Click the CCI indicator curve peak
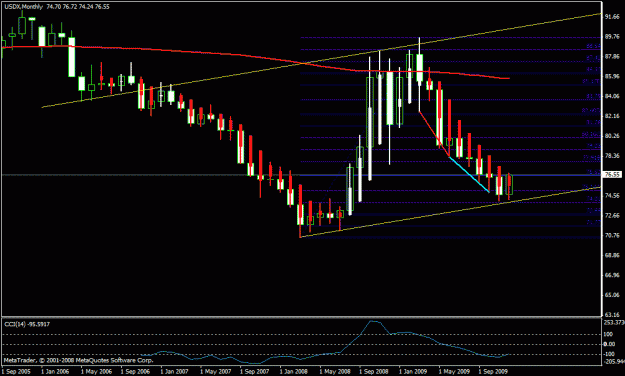The width and height of the screenshot is (625, 376). (x=372, y=321)
